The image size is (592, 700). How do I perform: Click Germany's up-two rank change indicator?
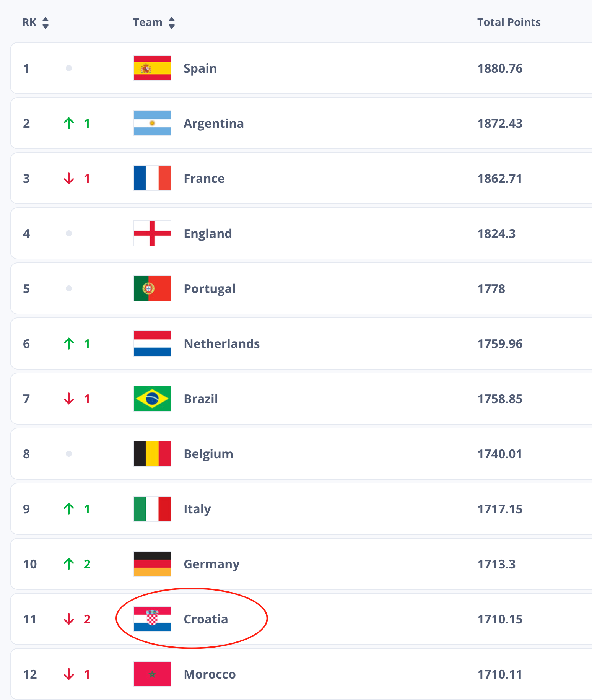tap(76, 564)
